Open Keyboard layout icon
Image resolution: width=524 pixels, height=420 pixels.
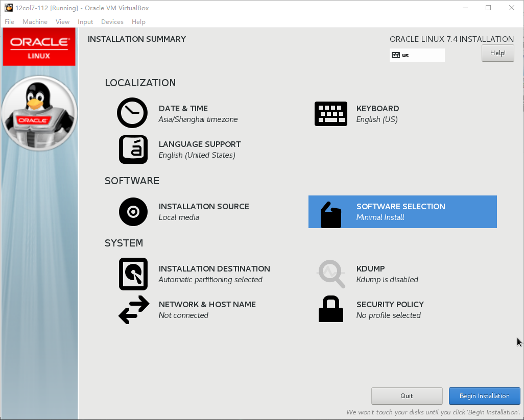(331, 113)
